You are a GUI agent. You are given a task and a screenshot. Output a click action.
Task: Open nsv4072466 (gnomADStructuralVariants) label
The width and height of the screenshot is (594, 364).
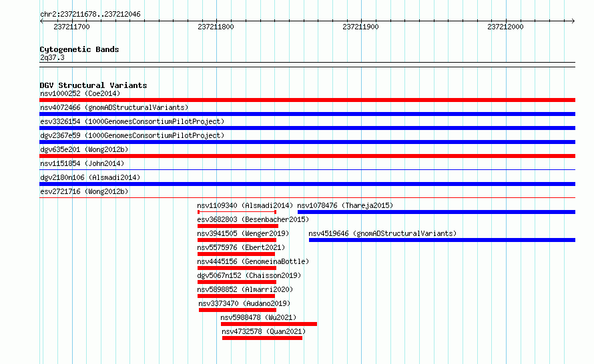114,107
